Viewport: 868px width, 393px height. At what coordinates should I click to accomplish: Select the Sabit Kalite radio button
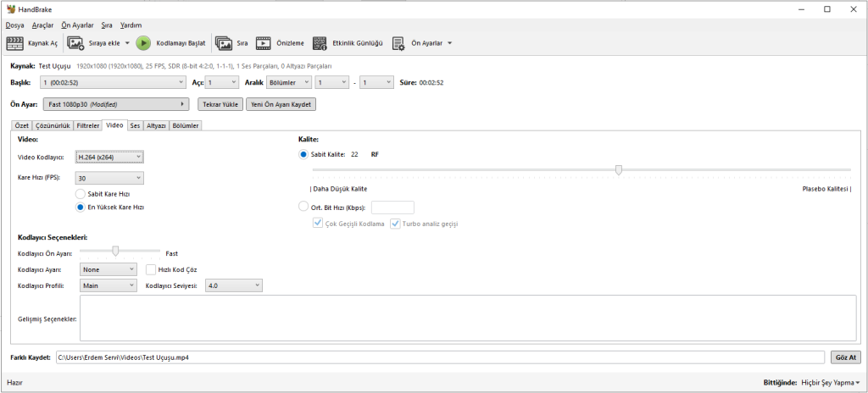[x=303, y=155]
